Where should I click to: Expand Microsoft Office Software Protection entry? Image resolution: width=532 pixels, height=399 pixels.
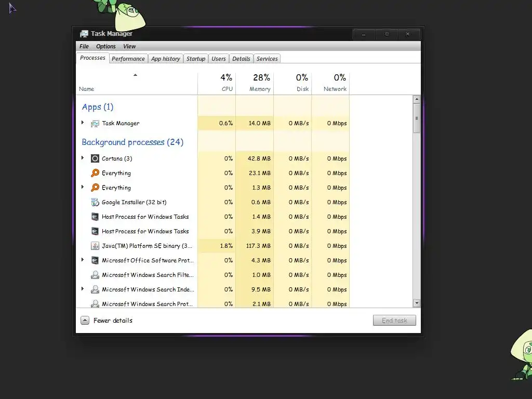click(x=83, y=260)
